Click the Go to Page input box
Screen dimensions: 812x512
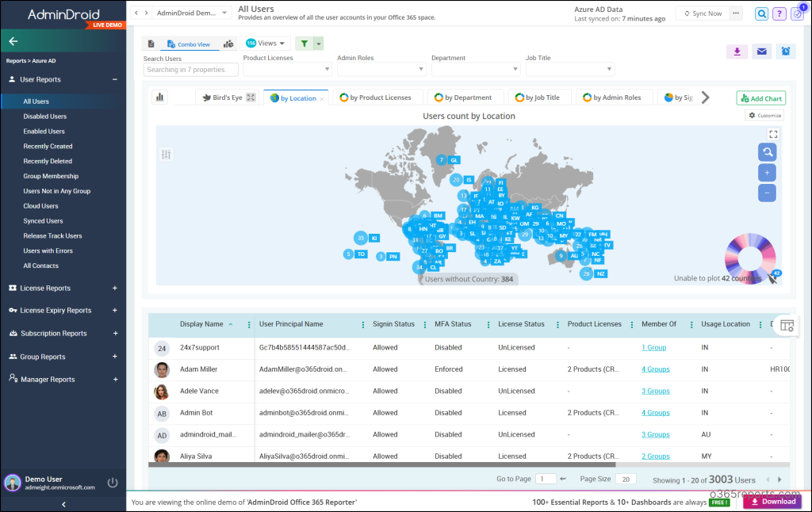coord(546,479)
